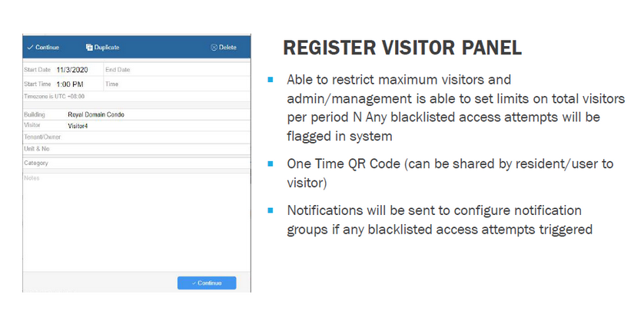The width and height of the screenshot is (644, 324).
Task: Click the Duplicate icon in header
Action: (x=89, y=48)
